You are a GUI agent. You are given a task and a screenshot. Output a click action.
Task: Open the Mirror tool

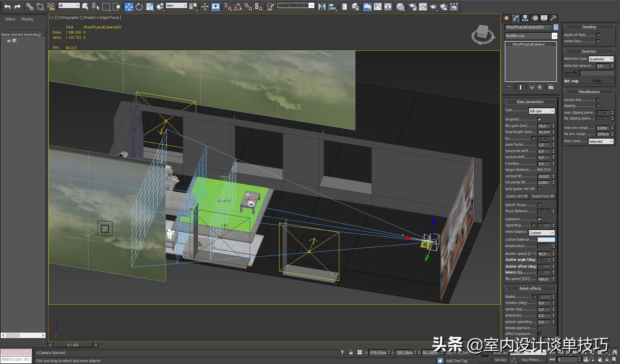322,6
